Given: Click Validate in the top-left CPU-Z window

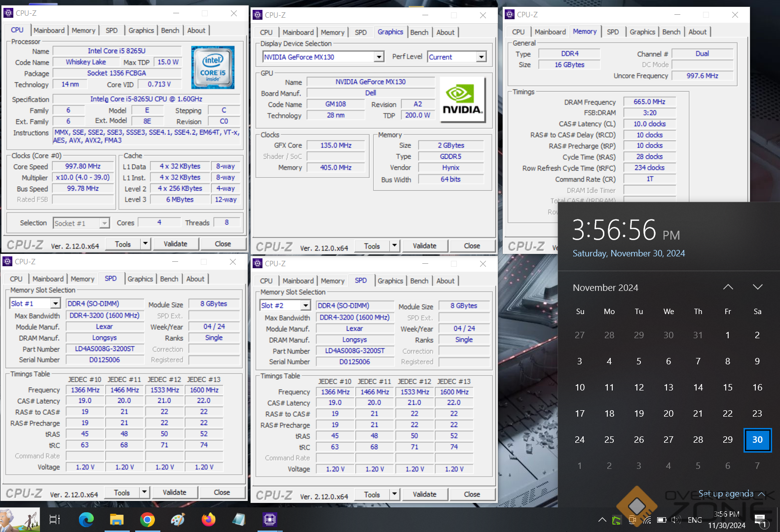Looking at the screenshot, I should [175, 244].
